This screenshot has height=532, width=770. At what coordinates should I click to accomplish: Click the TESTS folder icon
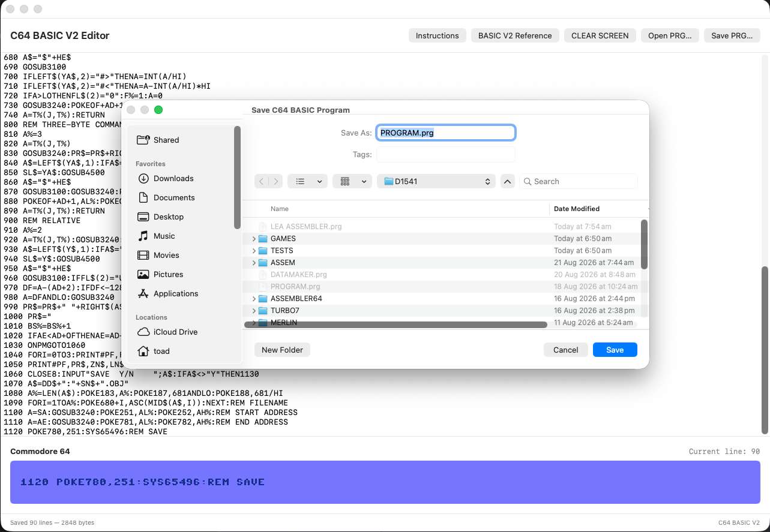[263, 251]
